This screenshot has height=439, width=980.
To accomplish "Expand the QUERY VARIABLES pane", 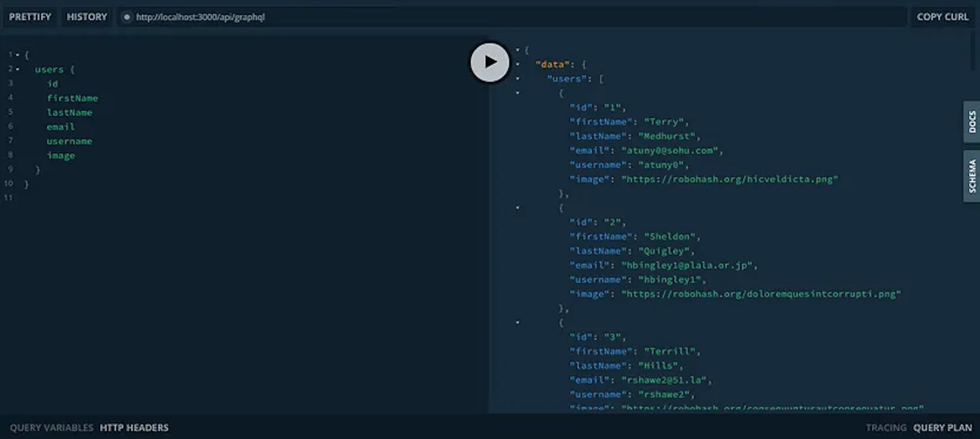I will click(52, 428).
